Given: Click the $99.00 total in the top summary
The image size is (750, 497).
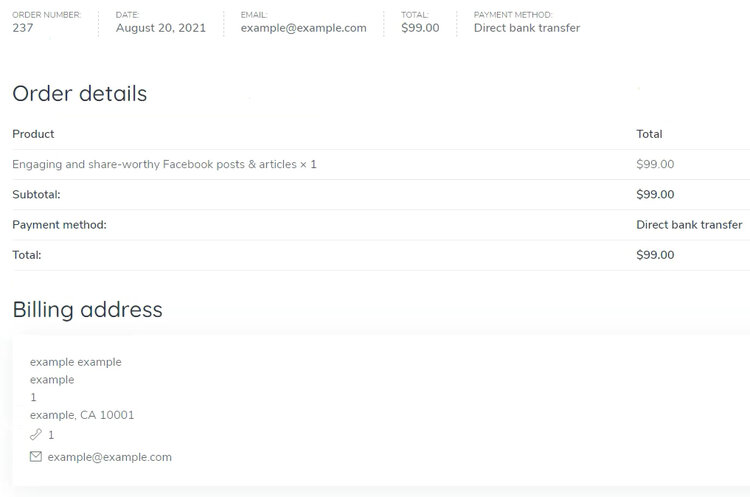Looking at the screenshot, I should (x=420, y=28).
